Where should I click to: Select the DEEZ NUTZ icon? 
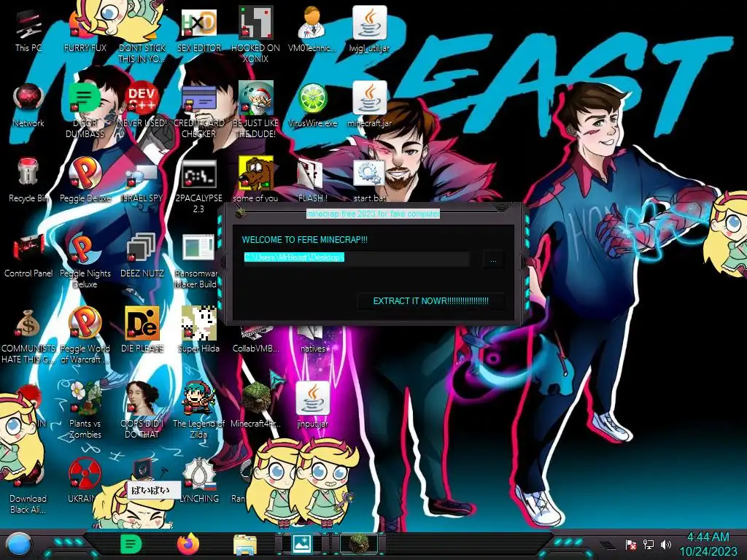tap(142, 256)
